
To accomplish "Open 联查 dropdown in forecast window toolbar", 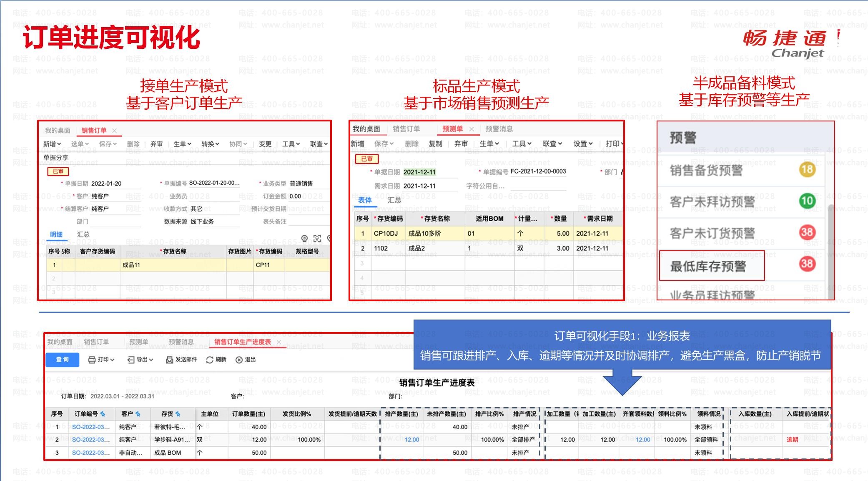I will coord(552,144).
